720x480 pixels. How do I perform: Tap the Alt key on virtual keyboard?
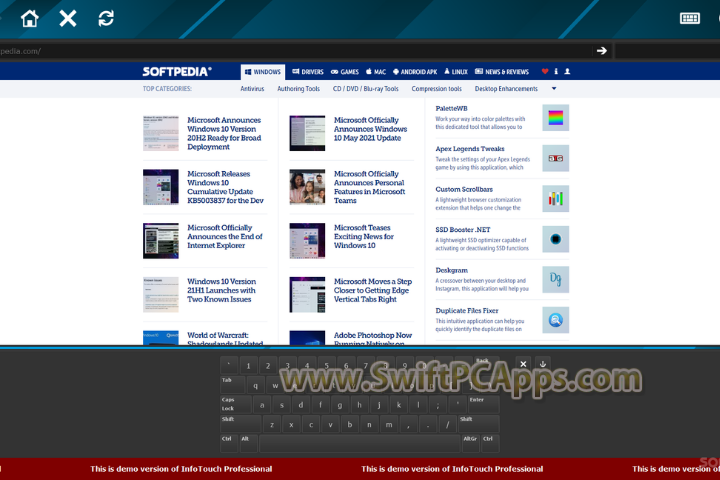(x=248, y=444)
